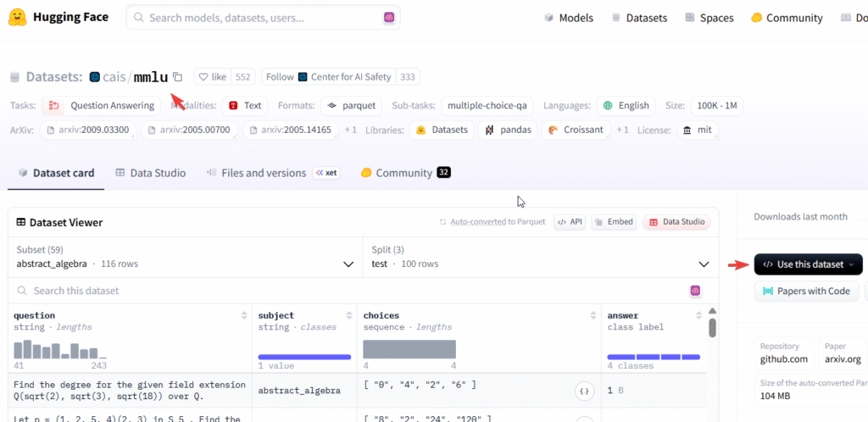Switch to Files and versions tab

tap(263, 173)
